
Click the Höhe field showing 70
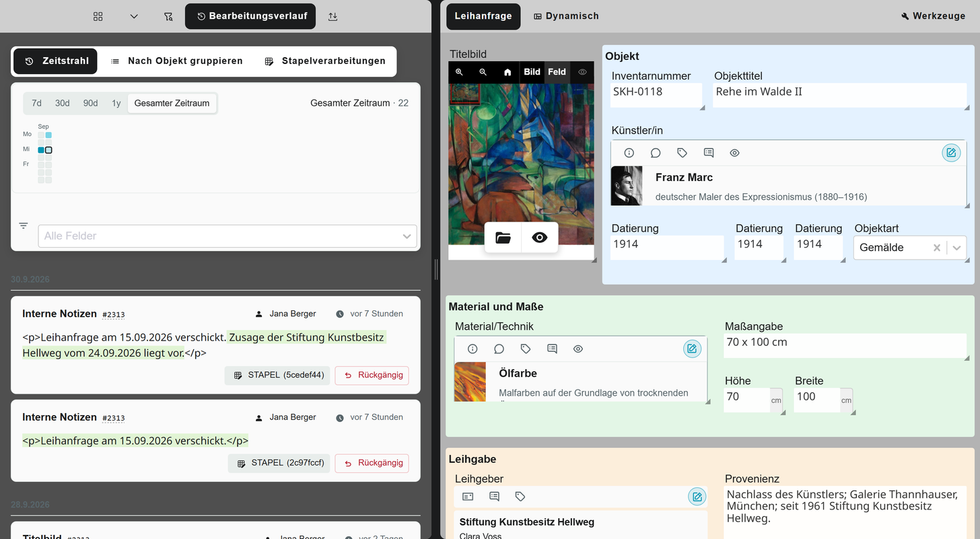click(x=747, y=400)
